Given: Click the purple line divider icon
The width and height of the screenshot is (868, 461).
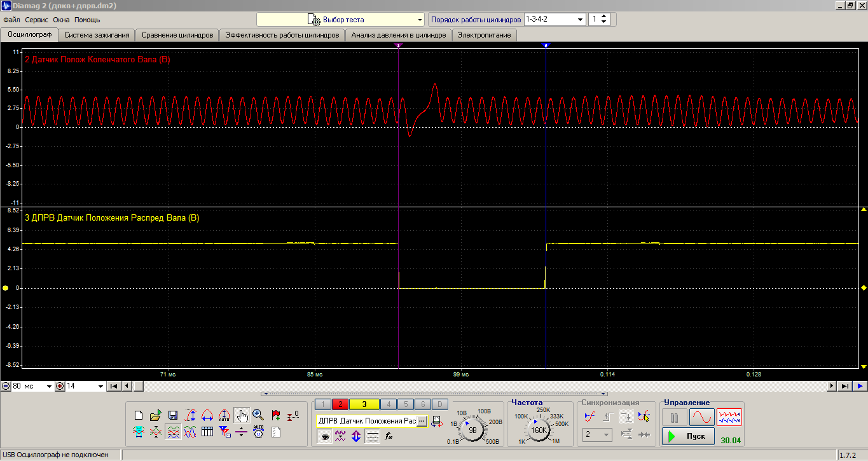Looking at the screenshot, I should [x=241, y=432].
